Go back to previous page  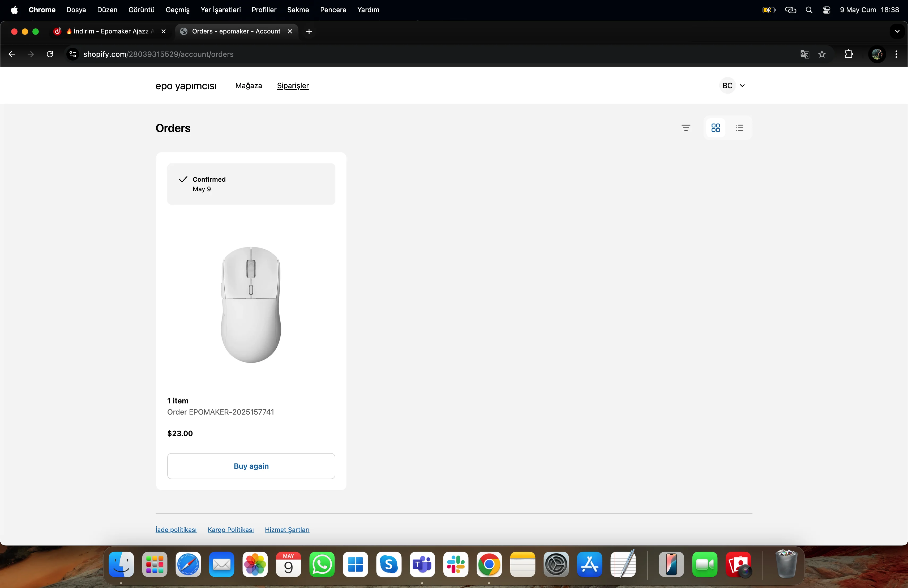click(12, 54)
